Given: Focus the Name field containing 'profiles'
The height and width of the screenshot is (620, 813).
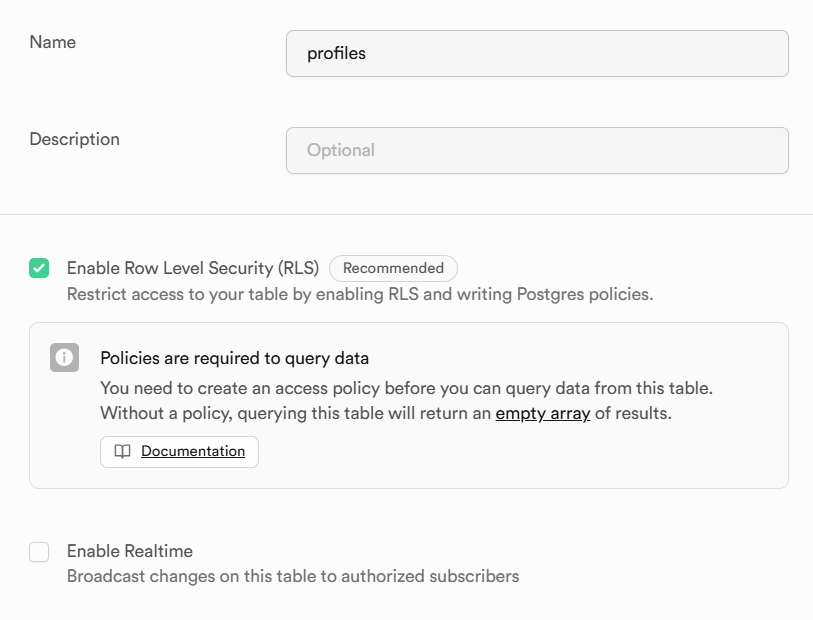Looking at the screenshot, I should coord(537,53).
